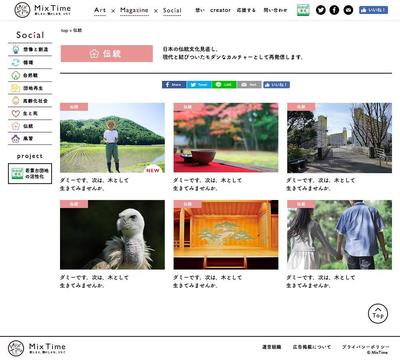The height and width of the screenshot is (360, 400).
Task: Open the green tree-house icon in sidebar
Action: pyautogui.click(x=15, y=75)
